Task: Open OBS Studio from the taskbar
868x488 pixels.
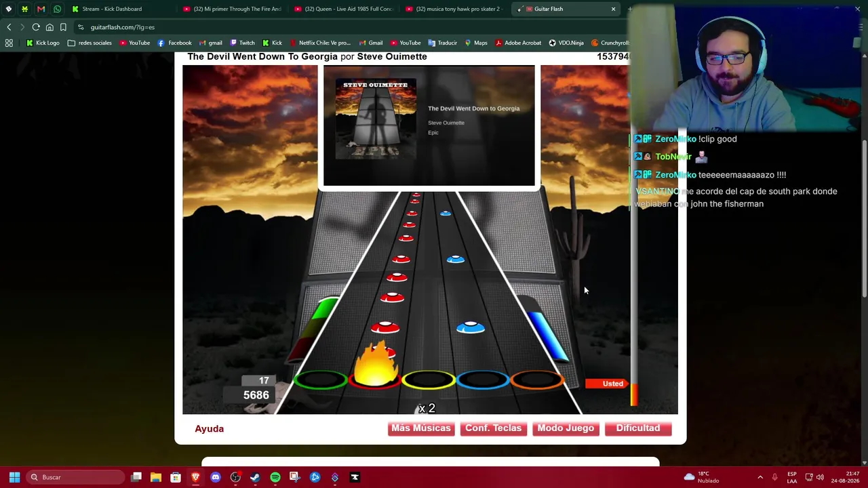Action: tap(235, 477)
